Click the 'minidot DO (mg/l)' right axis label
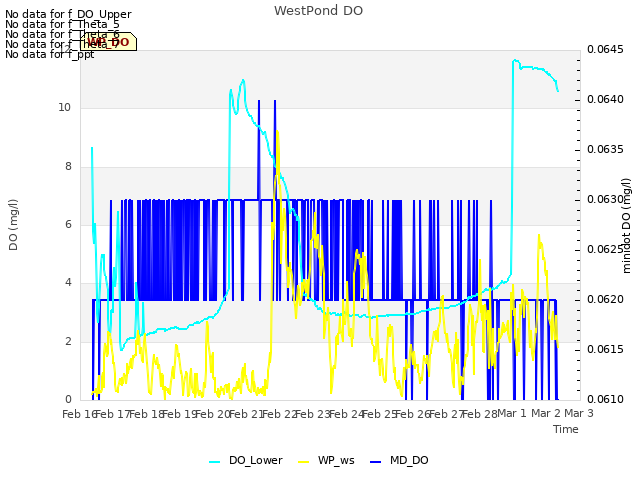Viewport: 640px width, 480px height. [627, 226]
